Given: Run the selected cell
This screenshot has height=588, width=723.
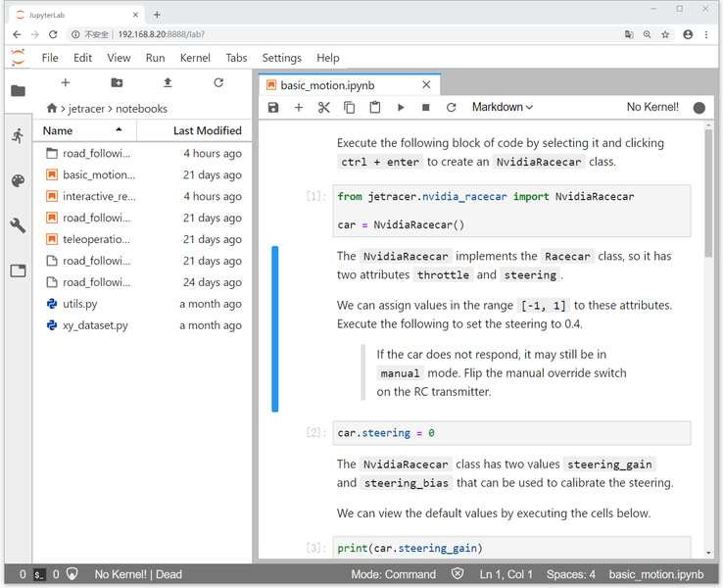Looking at the screenshot, I should (401, 108).
